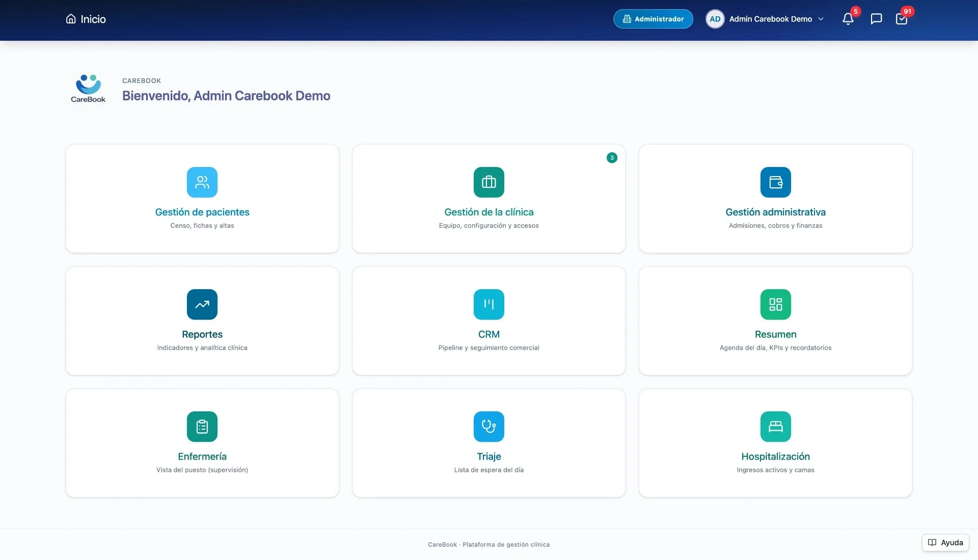This screenshot has height=560, width=978.
Task: Open the chat messages icon
Action: [x=876, y=19]
